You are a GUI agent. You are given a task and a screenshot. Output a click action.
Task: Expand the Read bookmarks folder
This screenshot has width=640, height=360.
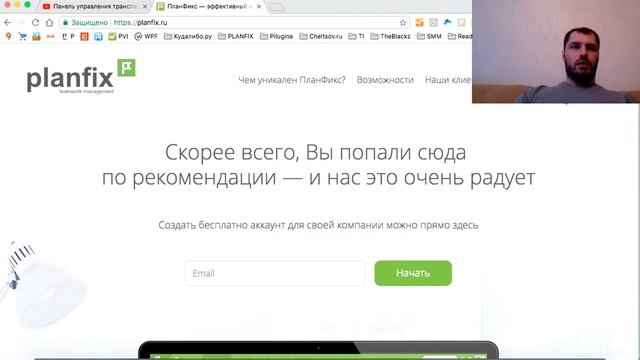click(x=460, y=36)
